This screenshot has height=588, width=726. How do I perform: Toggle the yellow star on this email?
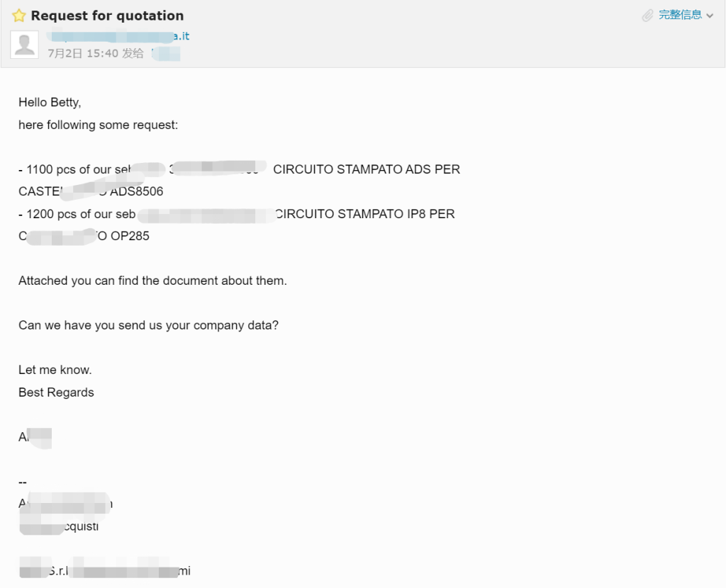pyautogui.click(x=19, y=16)
